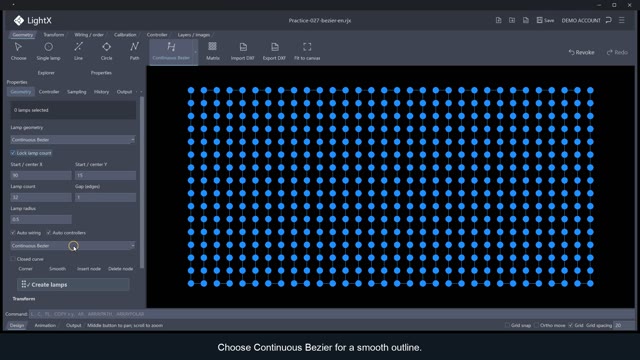
Task: Toggle the Grid checkbox in status bar
Action: [571, 325]
